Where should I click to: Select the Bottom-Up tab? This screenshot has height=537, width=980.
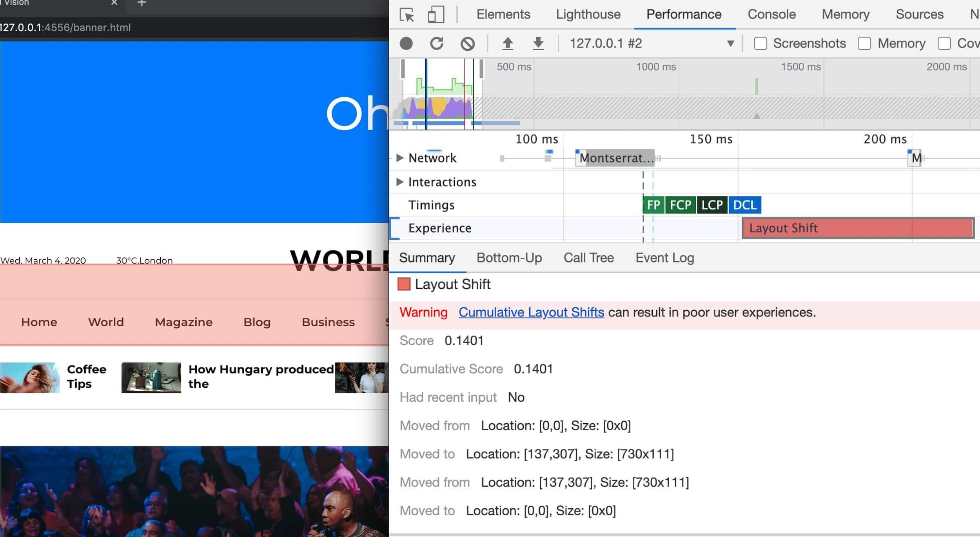click(x=509, y=258)
